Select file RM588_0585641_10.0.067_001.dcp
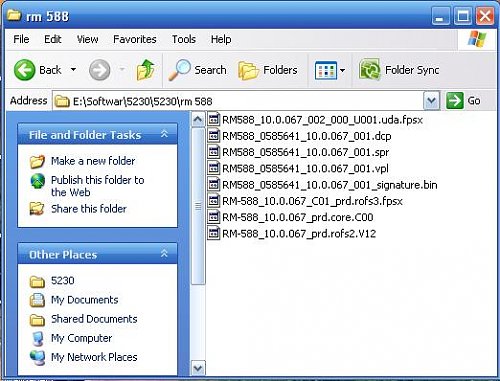Image resolution: width=500 pixels, height=381 pixels. pos(307,136)
